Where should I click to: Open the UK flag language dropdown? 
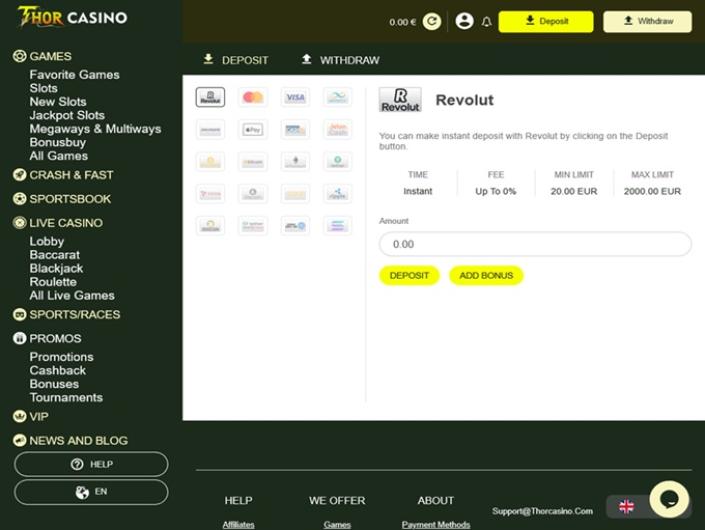pos(628,507)
